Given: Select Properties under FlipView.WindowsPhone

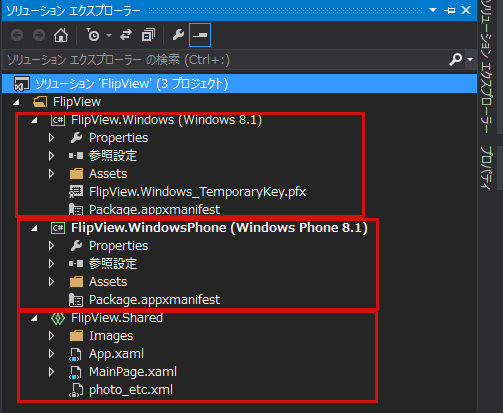Looking at the screenshot, I should tap(118, 246).
